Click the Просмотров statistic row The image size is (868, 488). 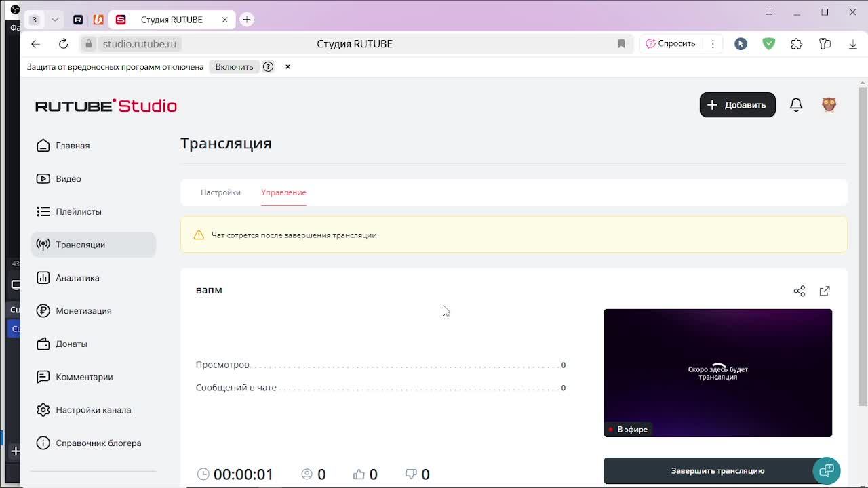coord(380,365)
